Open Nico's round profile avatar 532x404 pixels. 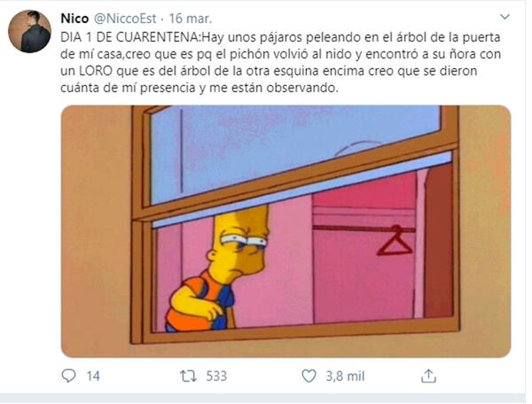pos(29,31)
